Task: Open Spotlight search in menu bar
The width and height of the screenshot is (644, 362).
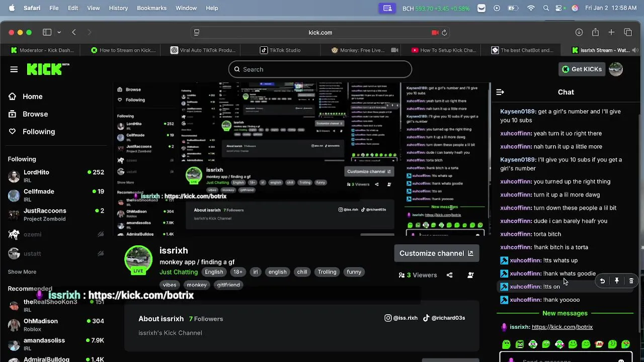Action: point(546,8)
